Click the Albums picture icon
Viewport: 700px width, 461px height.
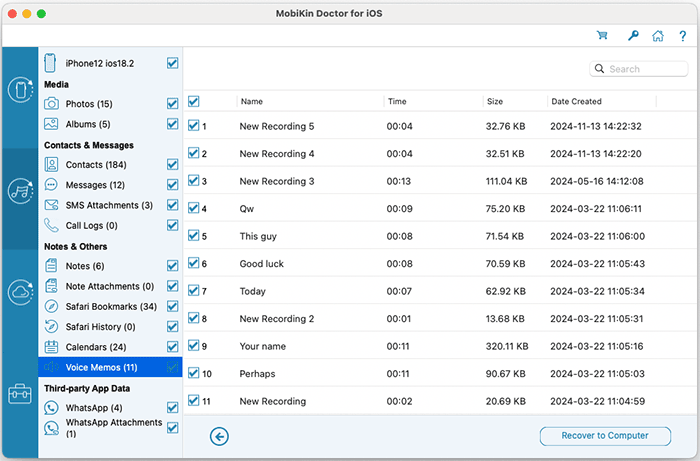(x=51, y=124)
